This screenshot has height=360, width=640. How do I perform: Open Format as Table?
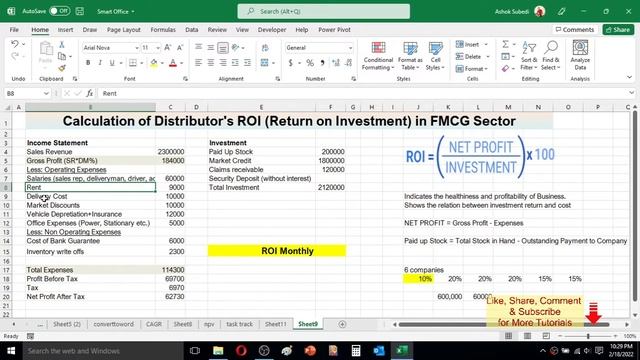tap(410, 56)
